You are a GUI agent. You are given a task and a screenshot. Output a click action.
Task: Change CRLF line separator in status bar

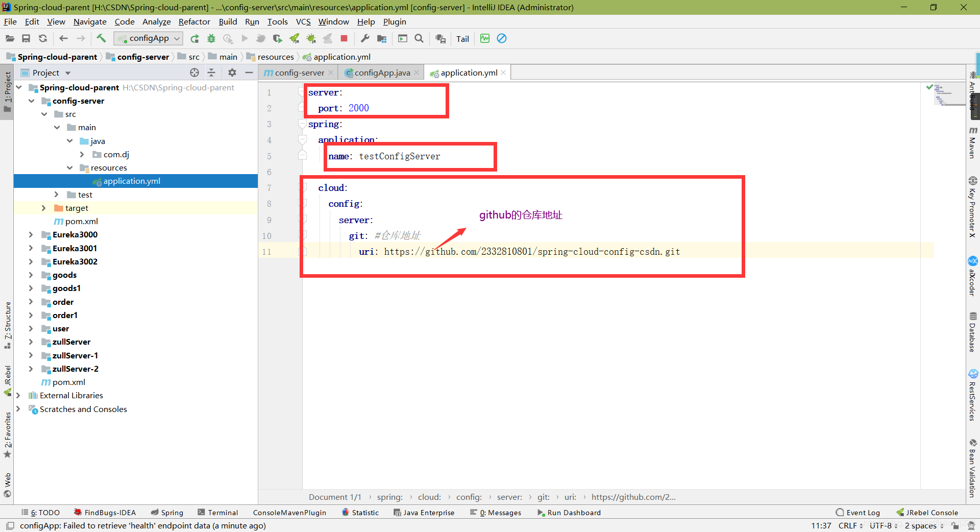click(850, 525)
